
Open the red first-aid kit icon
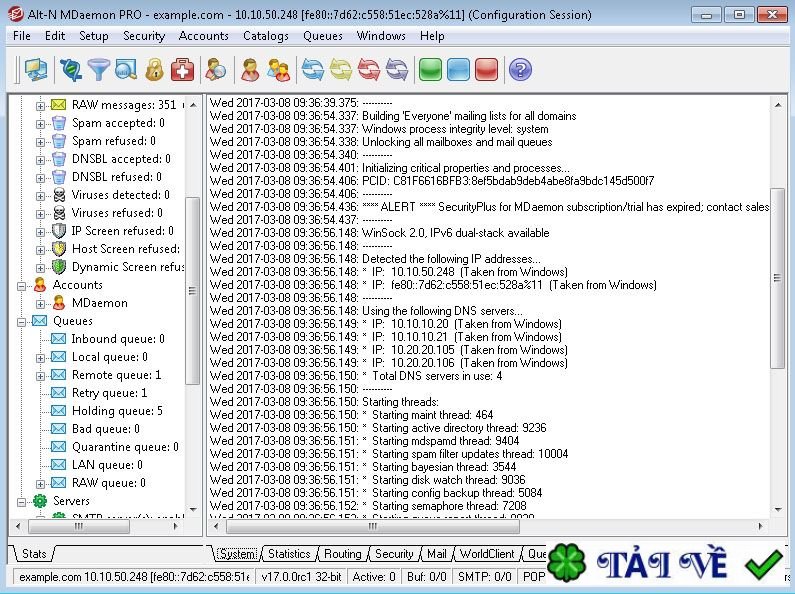pos(183,70)
